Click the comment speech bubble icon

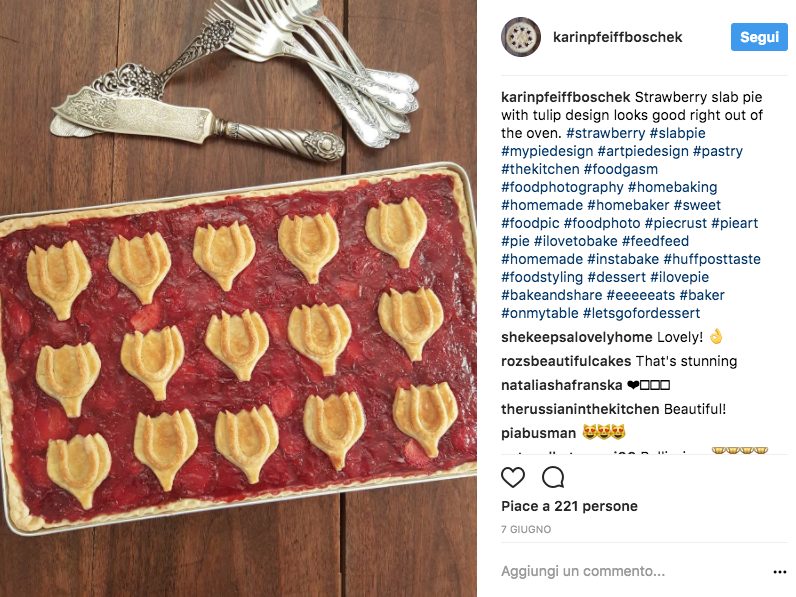(x=553, y=478)
